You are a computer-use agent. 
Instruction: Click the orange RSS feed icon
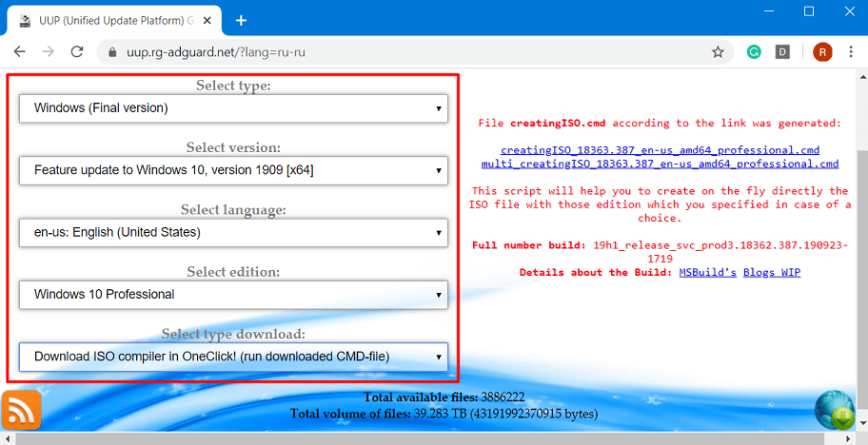tap(22, 410)
